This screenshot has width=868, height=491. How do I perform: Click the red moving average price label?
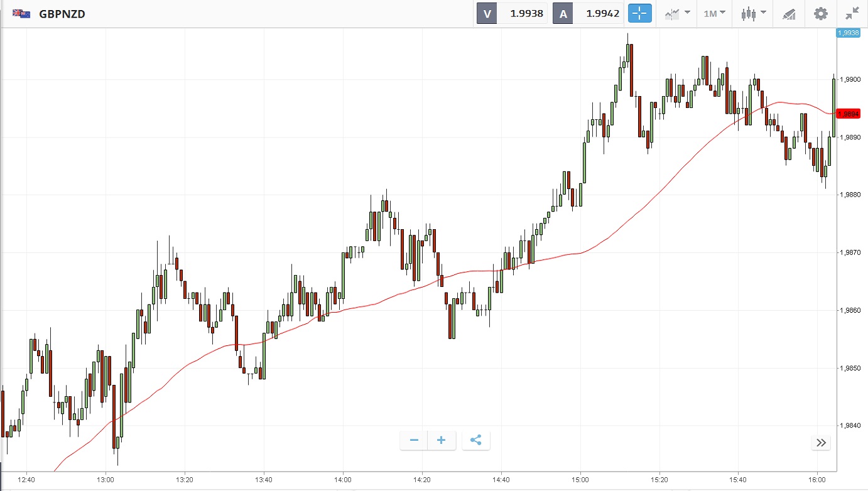click(x=851, y=114)
